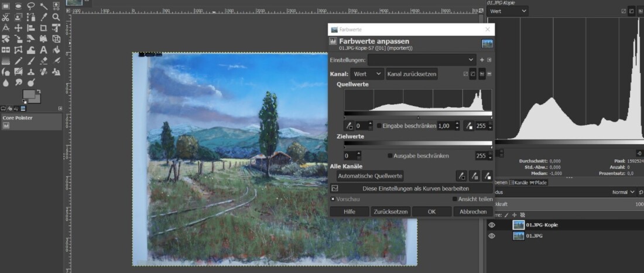Viewport: 644px width, 273px height.
Task: Select the Gradient tool
Action: (6, 62)
